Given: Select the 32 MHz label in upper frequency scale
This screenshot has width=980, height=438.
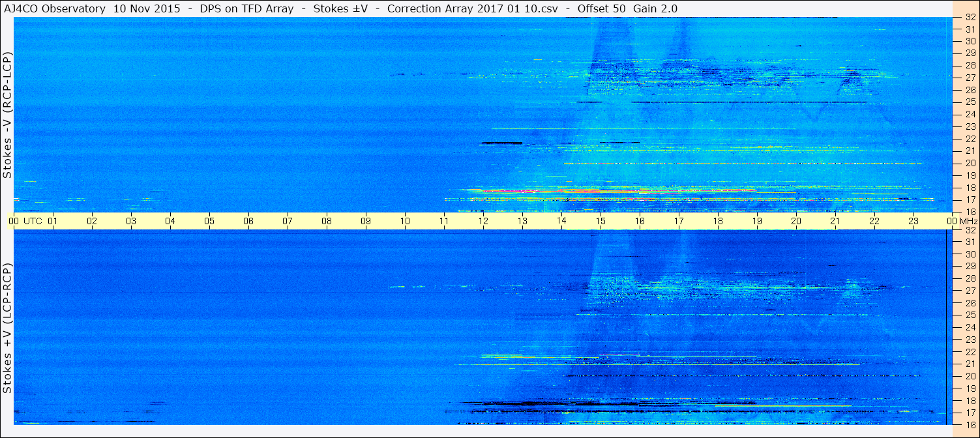Looking at the screenshot, I should pyautogui.click(x=970, y=18).
